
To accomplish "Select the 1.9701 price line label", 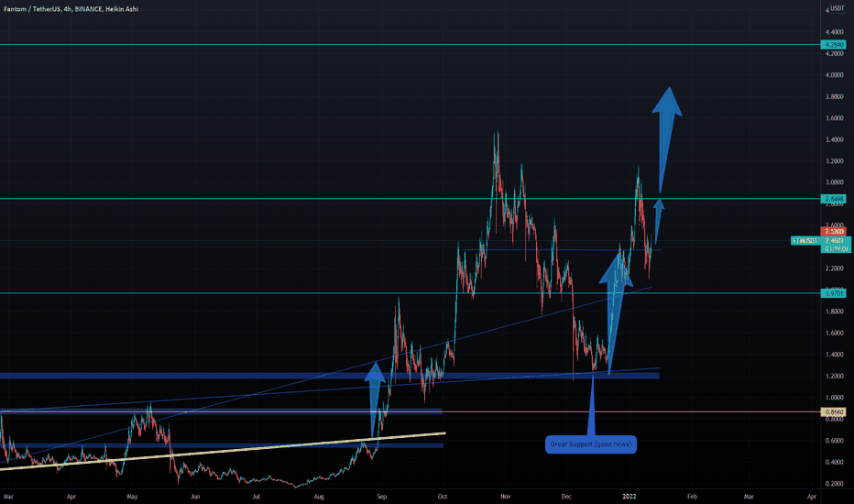I will tap(835, 293).
